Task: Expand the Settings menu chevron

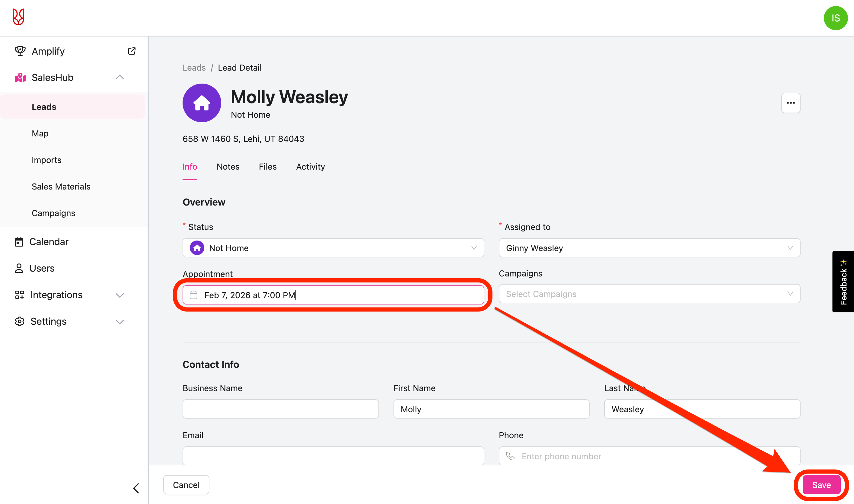Action: 119,321
